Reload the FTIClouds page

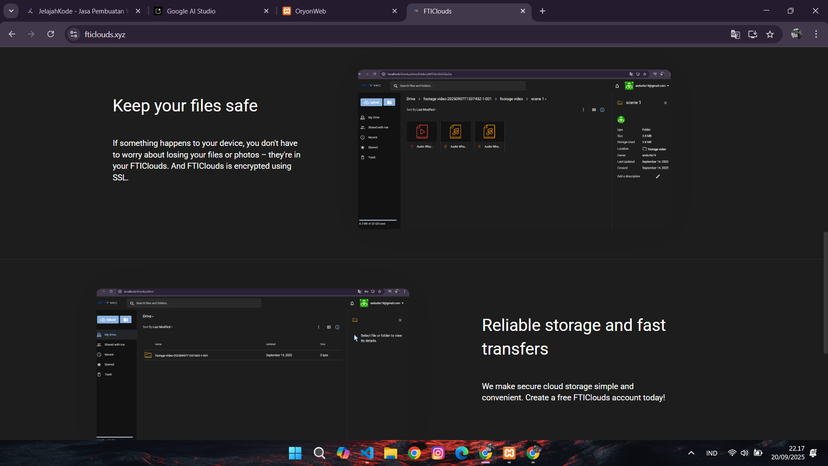pos(50,34)
